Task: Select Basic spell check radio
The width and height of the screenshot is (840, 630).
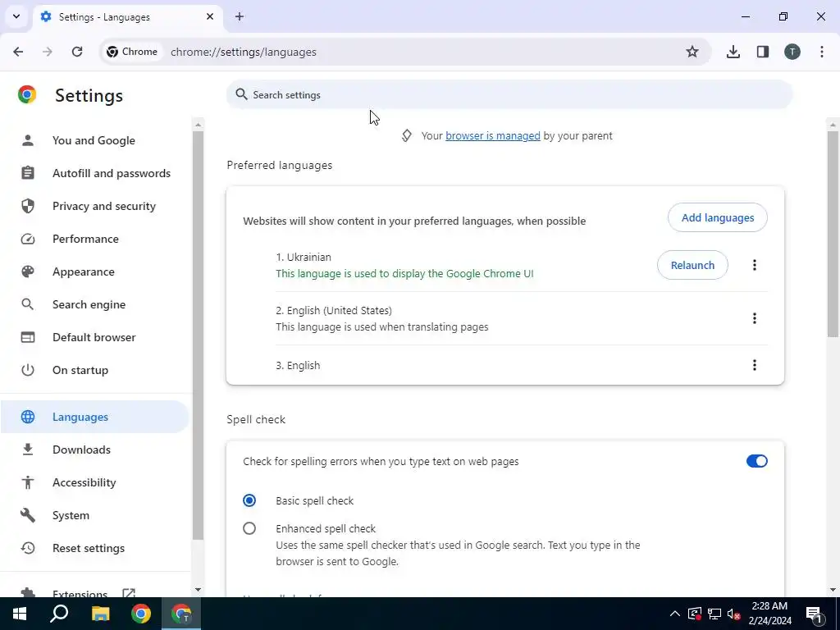Action: coord(249,500)
